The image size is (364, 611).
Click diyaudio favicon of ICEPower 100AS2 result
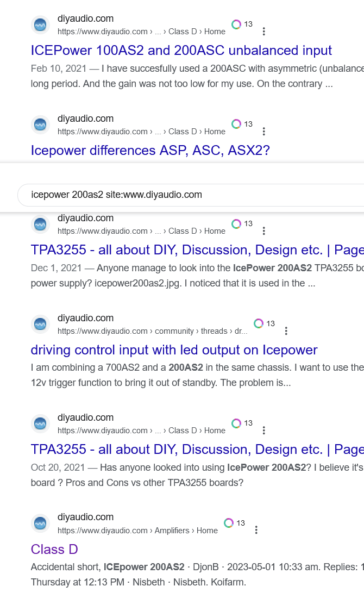coord(41,26)
